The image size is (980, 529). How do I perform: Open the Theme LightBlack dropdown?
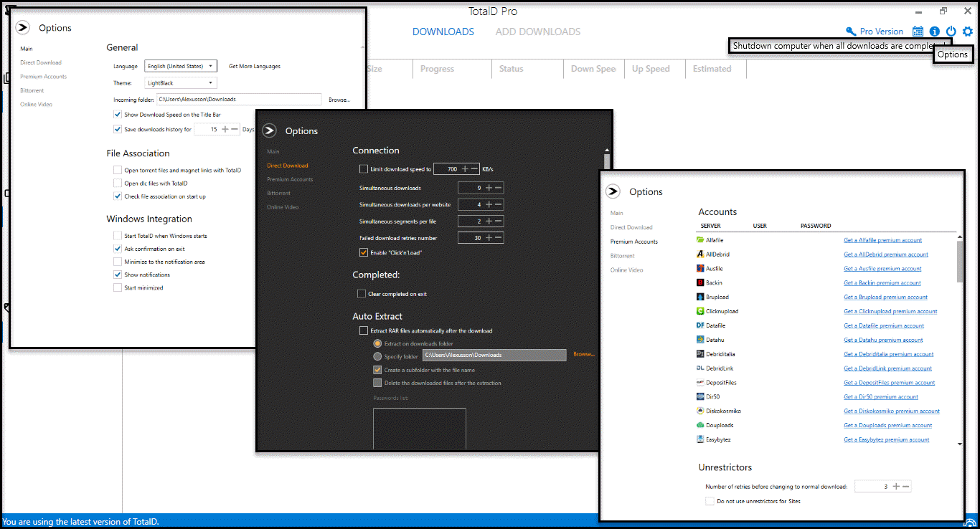coord(181,83)
